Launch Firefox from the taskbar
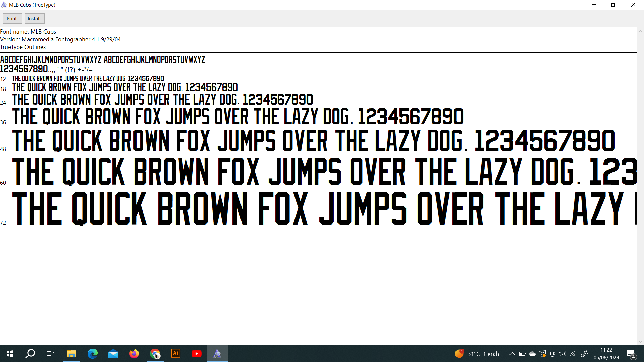644x362 pixels. (134, 354)
